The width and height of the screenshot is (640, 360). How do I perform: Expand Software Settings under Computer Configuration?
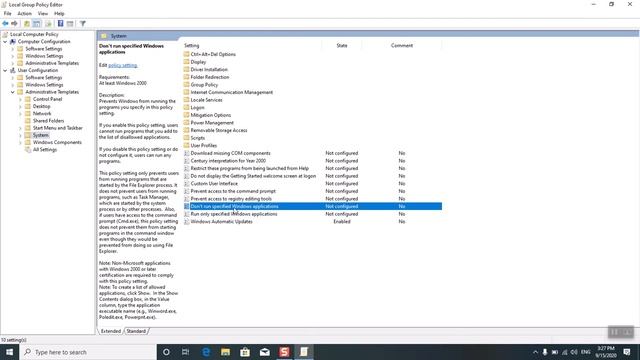[x=13, y=49]
